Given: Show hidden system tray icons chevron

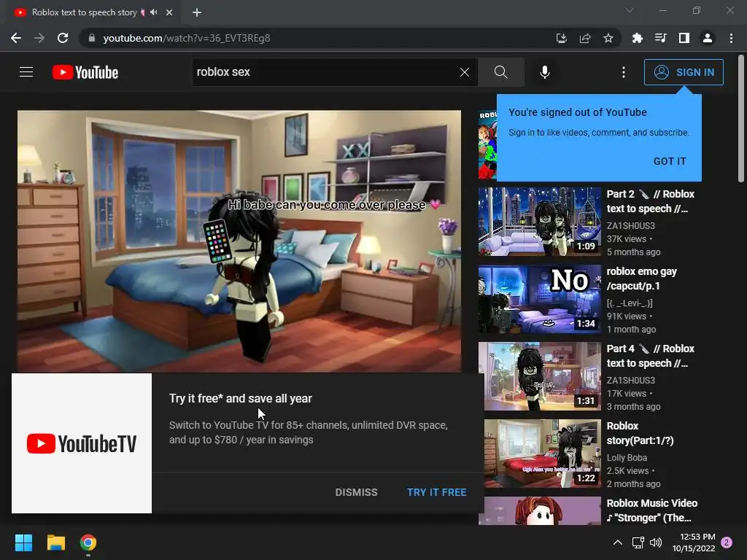Looking at the screenshot, I should point(617,542).
